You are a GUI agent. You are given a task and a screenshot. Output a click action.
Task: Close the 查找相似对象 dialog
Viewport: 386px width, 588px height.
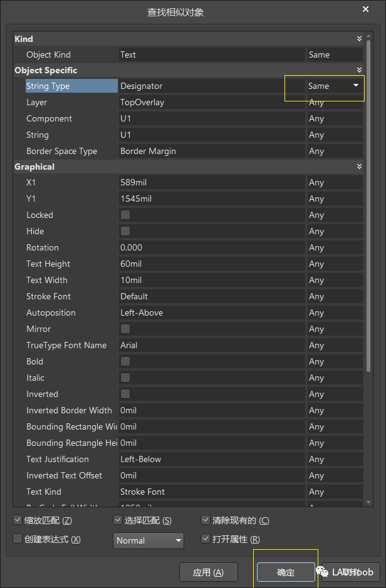click(x=365, y=9)
